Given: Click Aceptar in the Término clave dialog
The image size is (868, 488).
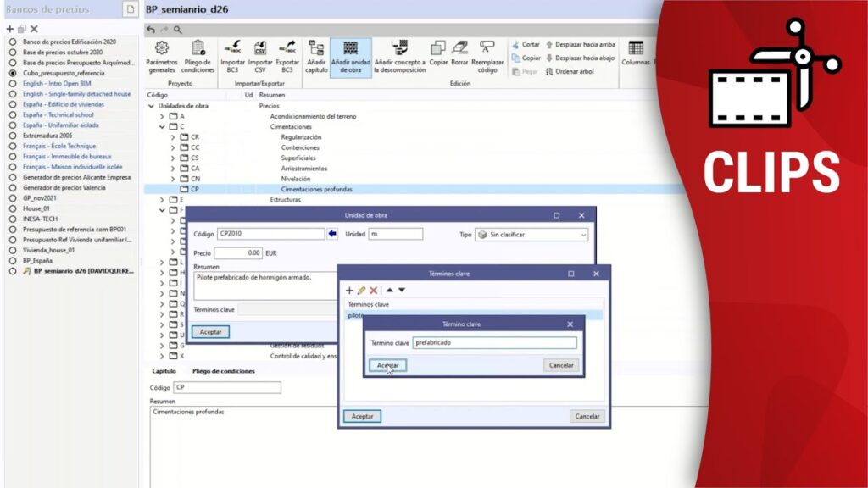Looking at the screenshot, I should pos(387,365).
